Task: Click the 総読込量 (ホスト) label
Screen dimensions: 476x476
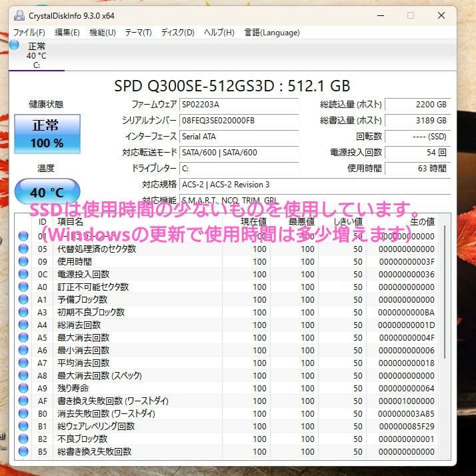Action: pos(351,105)
